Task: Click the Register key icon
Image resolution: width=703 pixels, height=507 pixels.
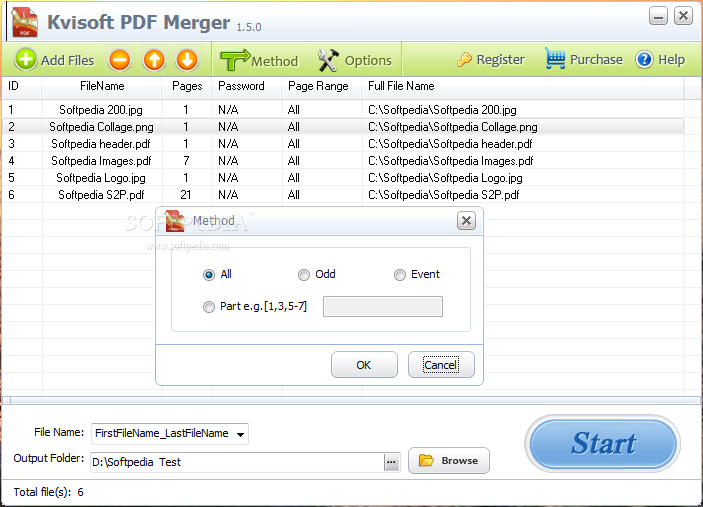Action: [464, 60]
